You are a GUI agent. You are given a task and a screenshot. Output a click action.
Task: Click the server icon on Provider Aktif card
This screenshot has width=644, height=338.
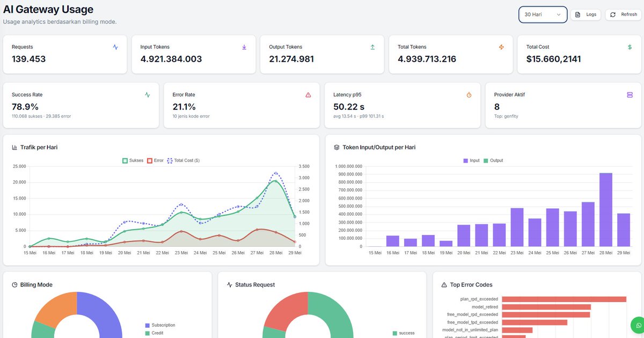tap(630, 95)
